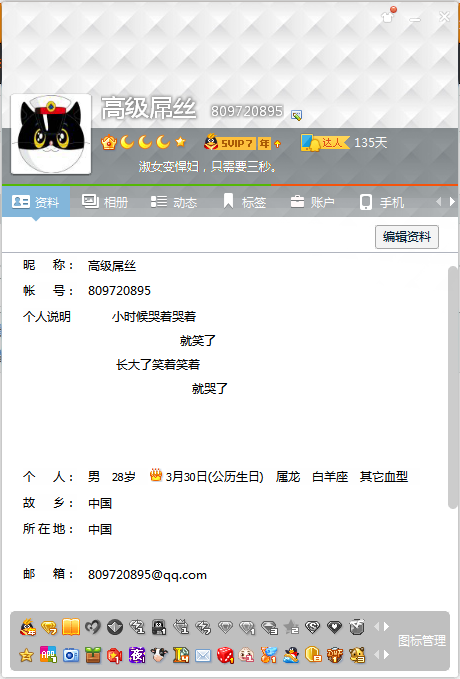Click the star level icon after the moons
Viewport: 460px width, 679px height.
click(x=181, y=142)
